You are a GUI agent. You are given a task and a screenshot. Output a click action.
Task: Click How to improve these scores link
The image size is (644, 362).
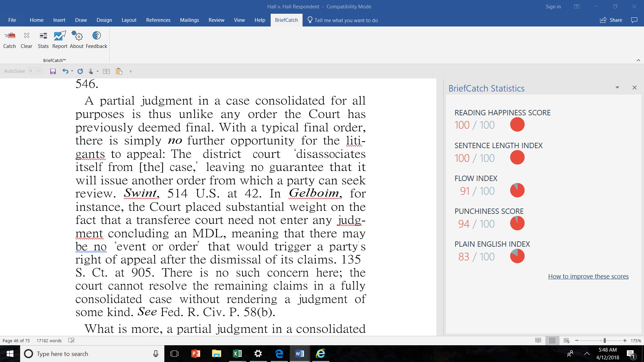tap(588, 276)
